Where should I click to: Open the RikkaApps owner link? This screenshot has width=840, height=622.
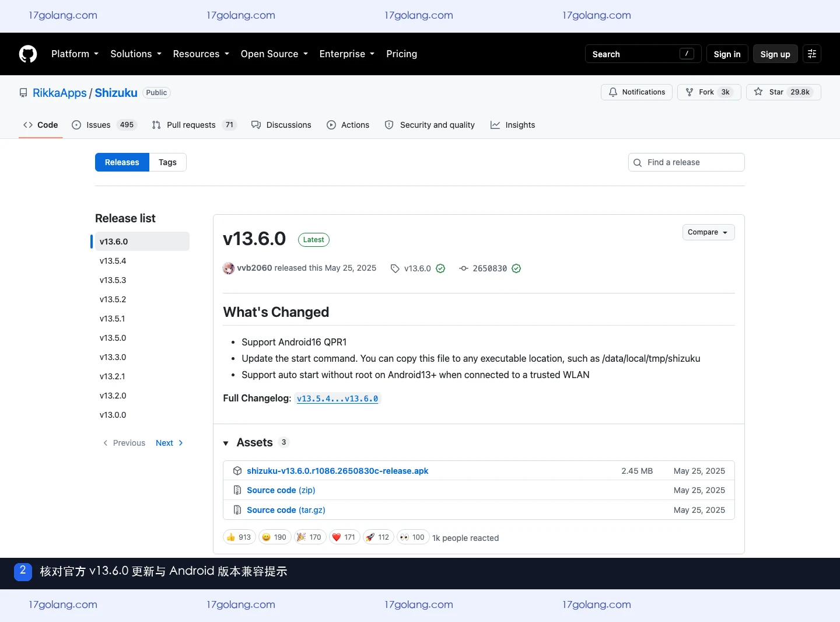point(60,93)
